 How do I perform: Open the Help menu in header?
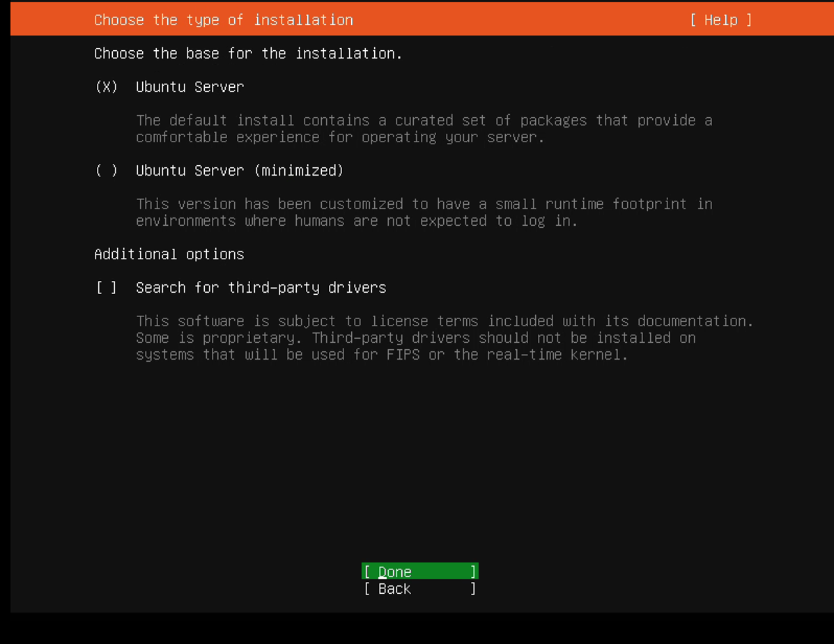[x=720, y=20]
